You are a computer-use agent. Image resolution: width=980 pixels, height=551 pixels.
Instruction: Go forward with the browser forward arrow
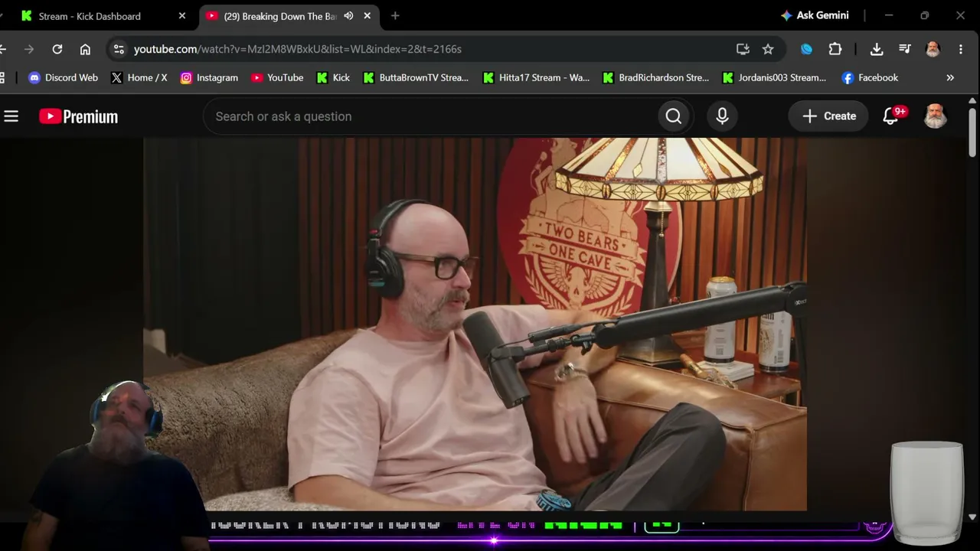[29, 49]
